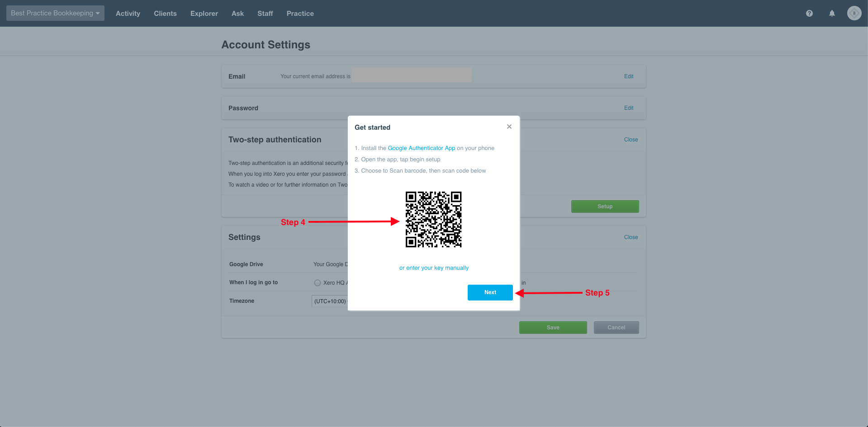Open the Explorer menu
868x427 pixels.
[x=204, y=14]
